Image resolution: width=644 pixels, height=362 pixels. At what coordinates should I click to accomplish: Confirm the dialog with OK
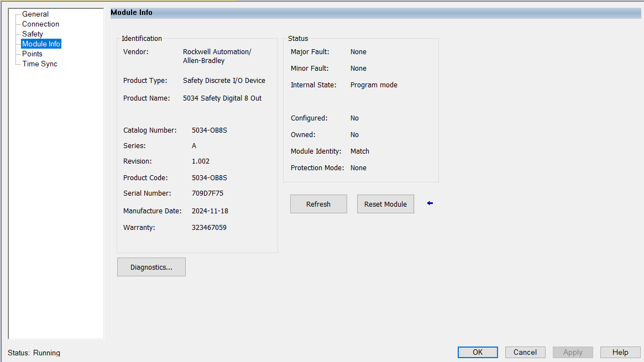tap(478, 352)
